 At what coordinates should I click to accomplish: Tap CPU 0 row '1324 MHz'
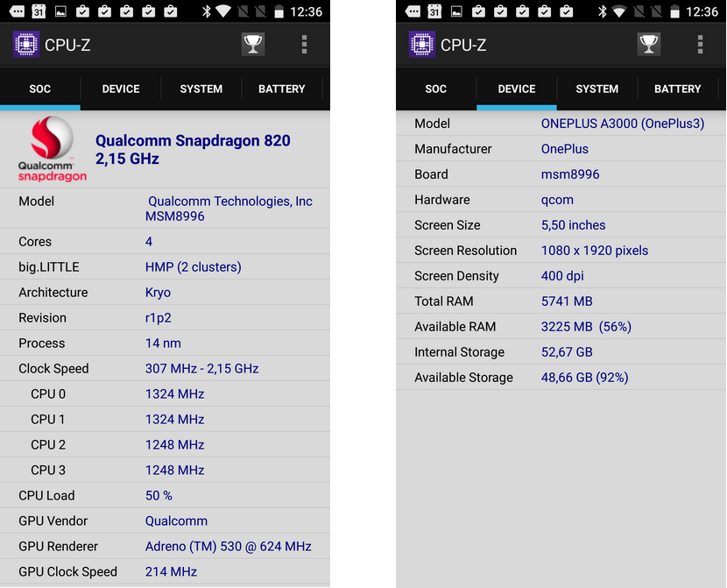[x=174, y=394]
